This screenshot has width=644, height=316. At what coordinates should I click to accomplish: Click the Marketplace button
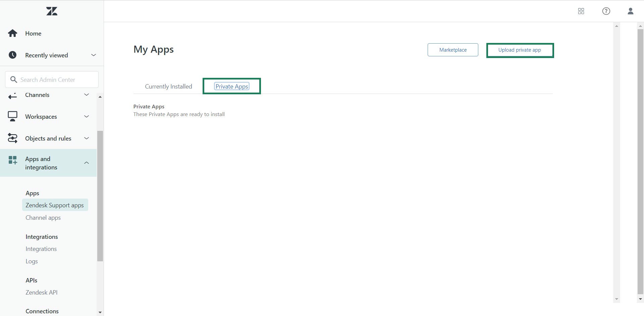pyautogui.click(x=453, y=50)
